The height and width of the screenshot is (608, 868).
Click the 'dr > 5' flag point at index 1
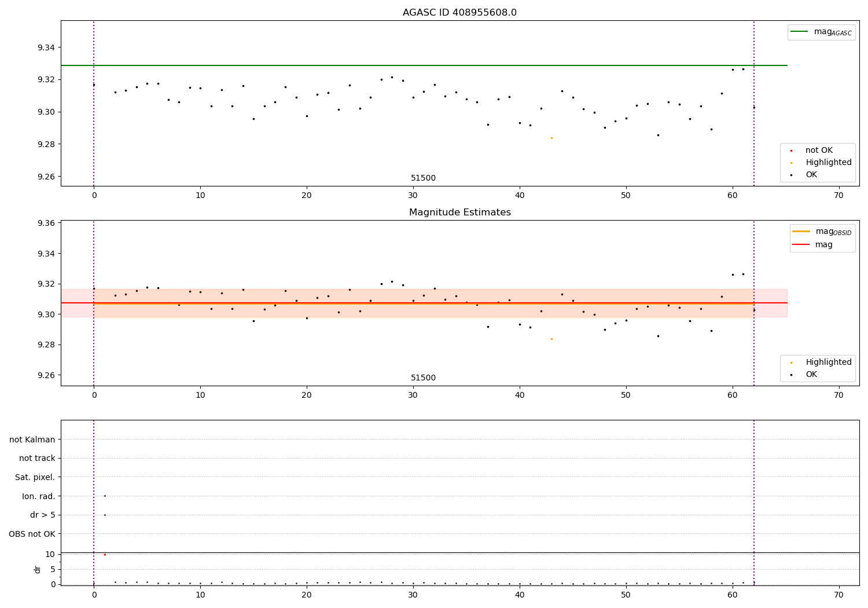105,515
